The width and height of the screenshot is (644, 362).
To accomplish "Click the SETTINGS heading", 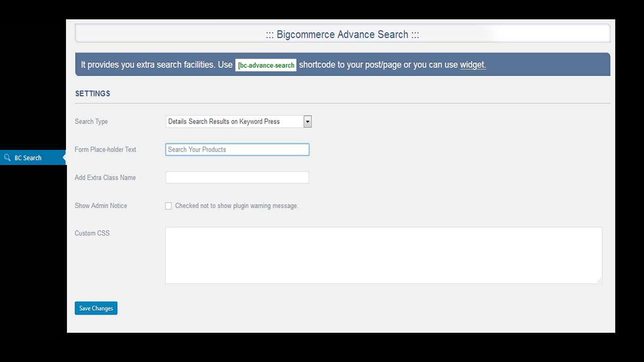I will tap(93, 93).
